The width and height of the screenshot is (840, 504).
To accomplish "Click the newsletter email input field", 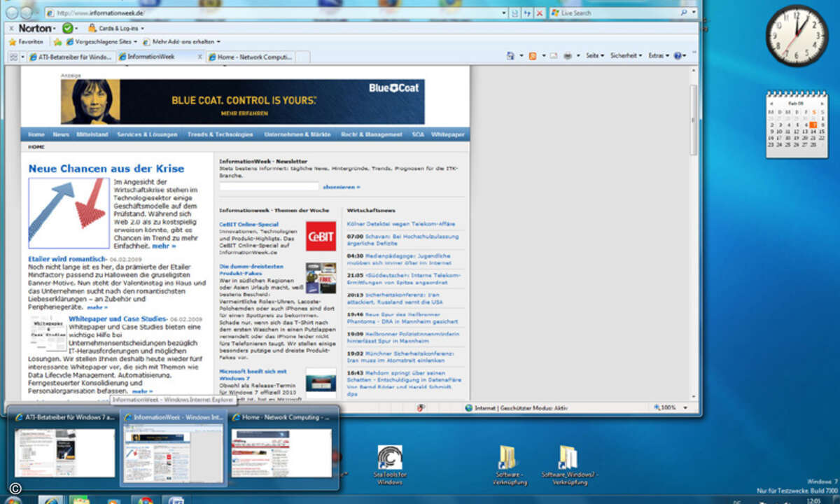I will tap(269, 187).
